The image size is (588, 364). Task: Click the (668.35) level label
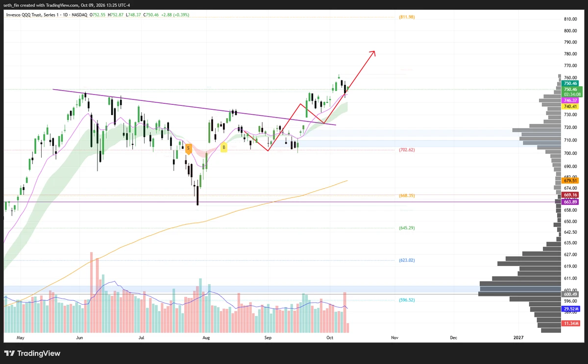pyautogui.click(x=407, y=195)
